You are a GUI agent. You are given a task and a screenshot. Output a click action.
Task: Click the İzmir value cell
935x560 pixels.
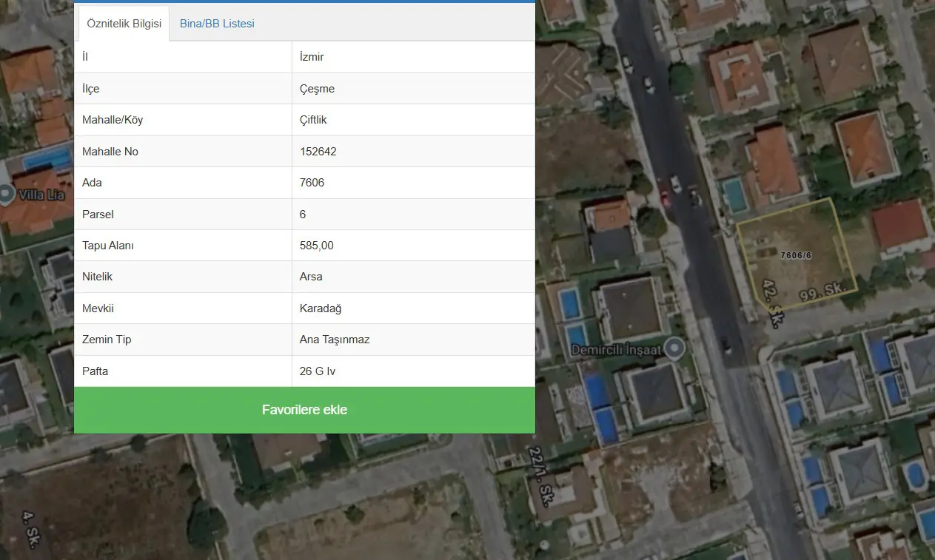413,57
